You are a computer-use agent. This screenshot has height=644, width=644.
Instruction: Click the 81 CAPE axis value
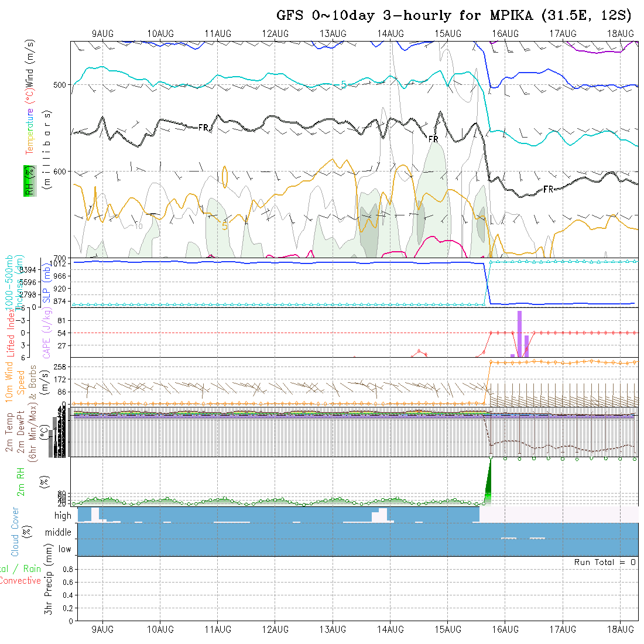[62, 321]
